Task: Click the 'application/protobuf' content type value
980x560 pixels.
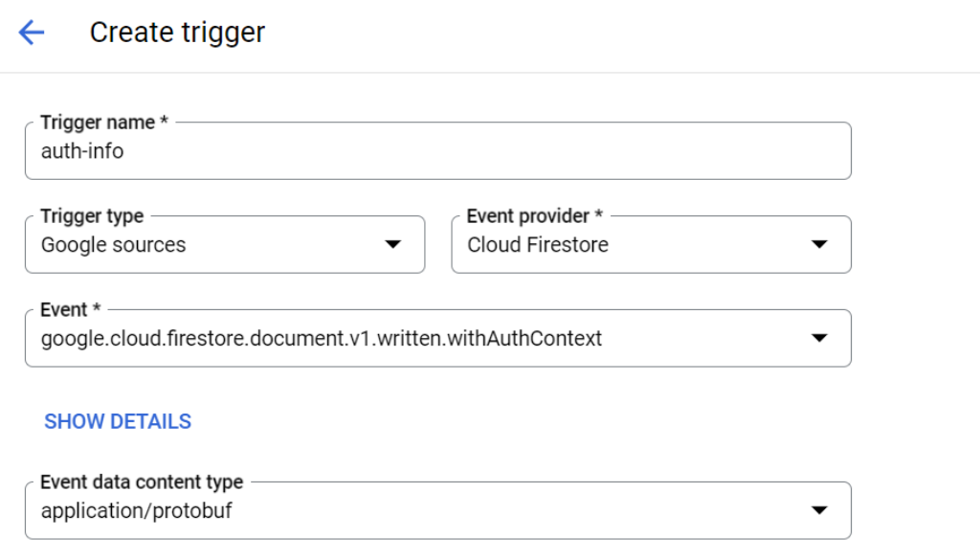Action: (136, 510)
